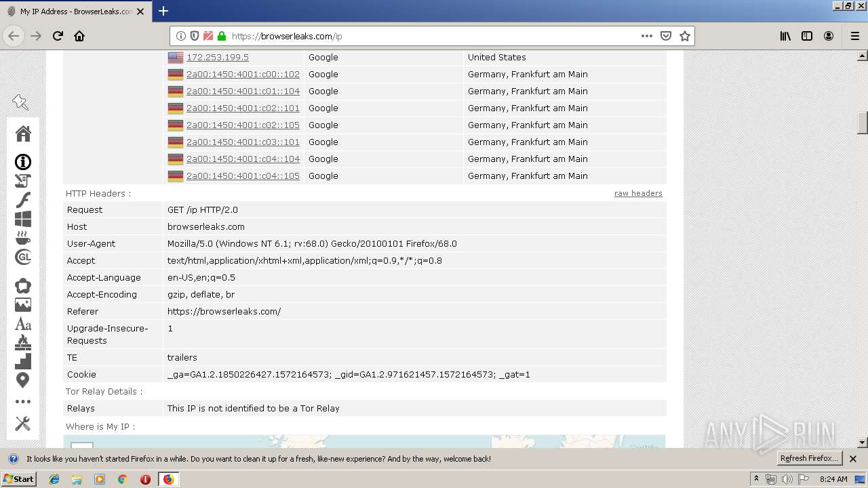Open page actions three-dot menu
Viewport: 868px width, 488px height.
coord(647,36)
